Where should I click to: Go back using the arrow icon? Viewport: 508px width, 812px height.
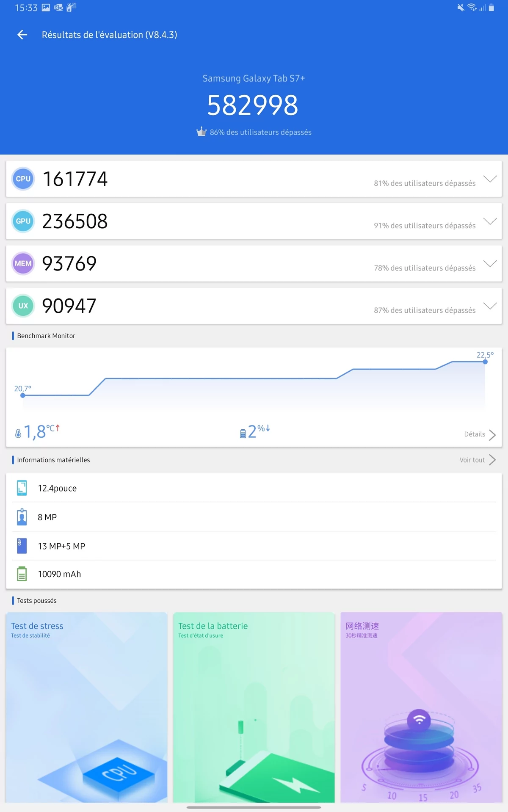22,35
